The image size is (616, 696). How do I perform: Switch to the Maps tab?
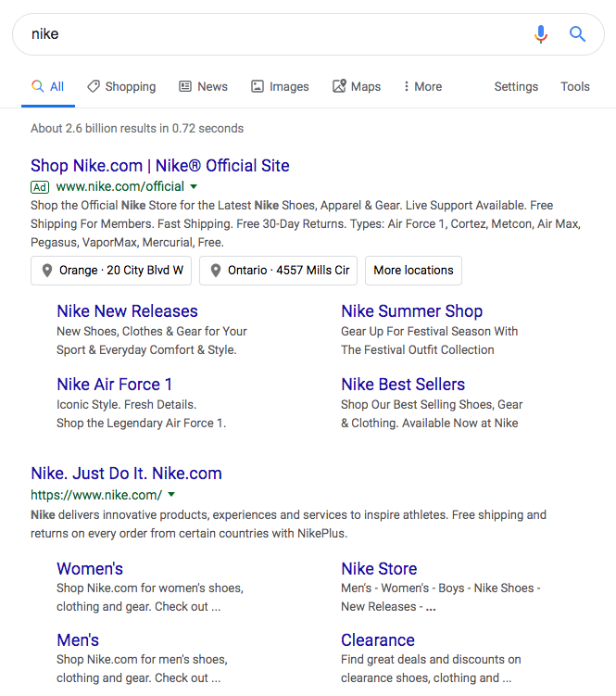[x=357, y=86]
